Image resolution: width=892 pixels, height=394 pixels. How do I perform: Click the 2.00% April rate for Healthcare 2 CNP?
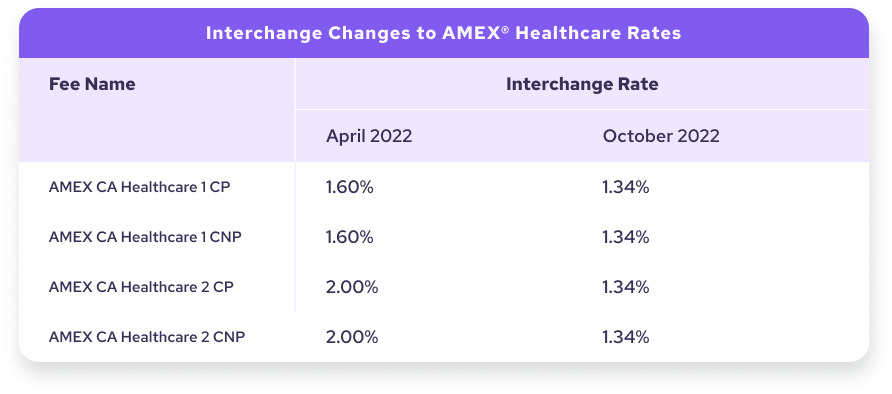[x=352, y=337]
